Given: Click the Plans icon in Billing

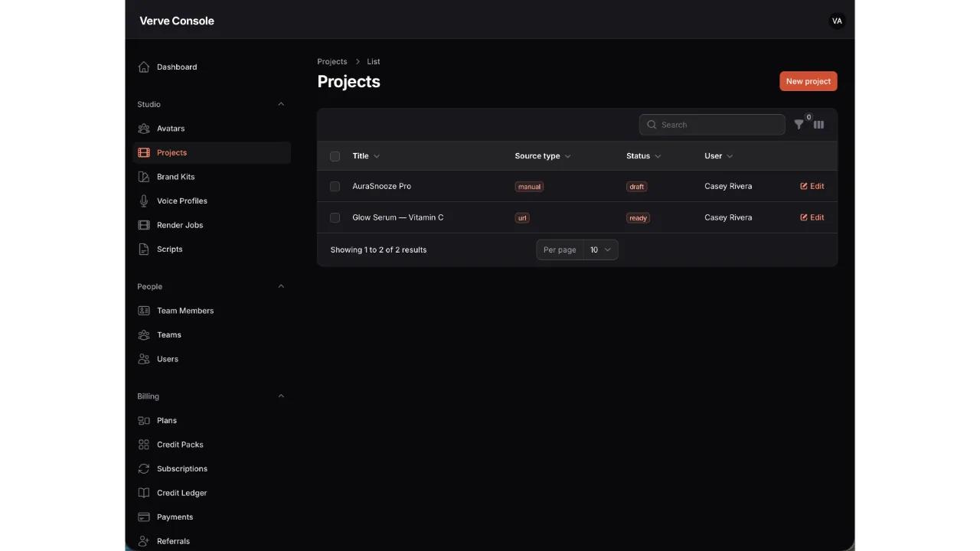Looking at the screenshot, I should 143,421.
